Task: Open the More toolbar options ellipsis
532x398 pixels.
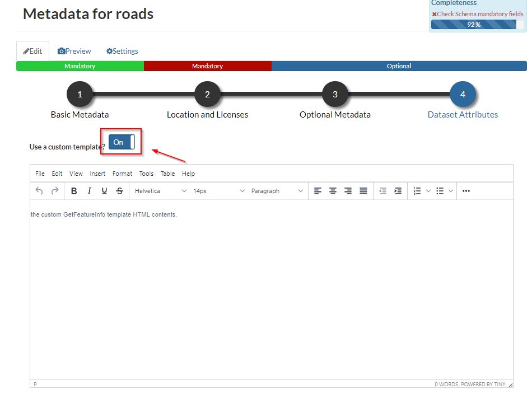Action: pos(466,191)
